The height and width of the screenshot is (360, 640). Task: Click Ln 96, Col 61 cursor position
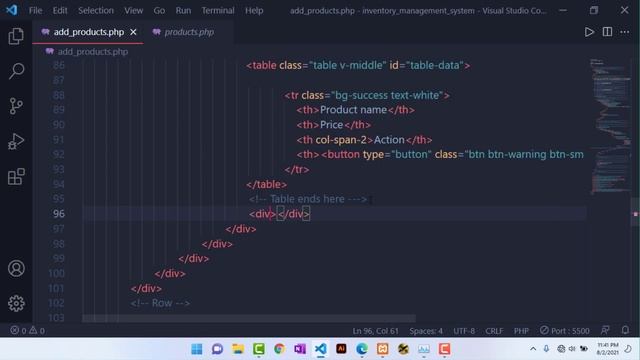tap(375, 331)
